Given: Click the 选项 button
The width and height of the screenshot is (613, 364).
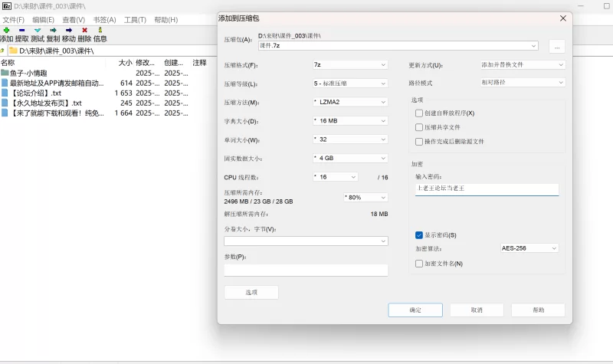Looking at the screenshot, I should [251, 293].
